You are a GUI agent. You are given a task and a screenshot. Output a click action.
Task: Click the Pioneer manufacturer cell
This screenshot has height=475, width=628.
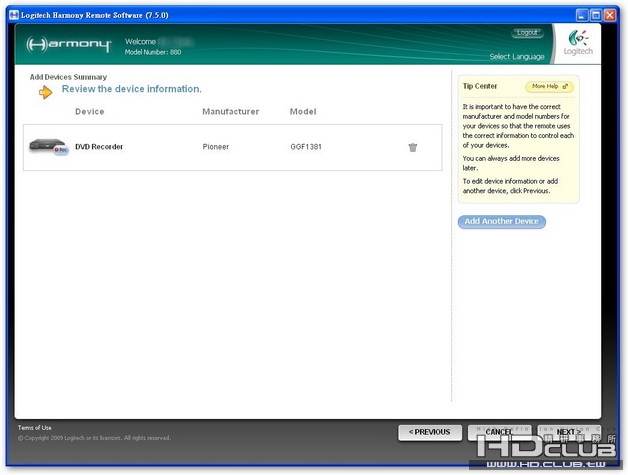pos(215,147)
